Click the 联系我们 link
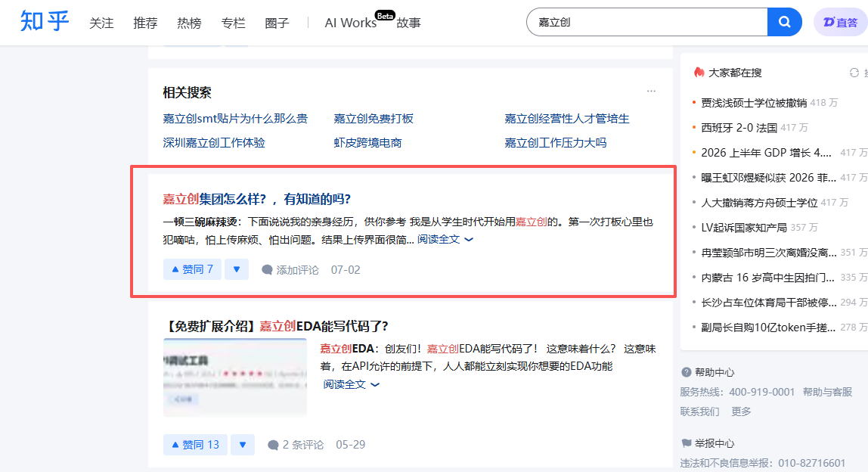Viewport: 868px width, 472px height. (x=699, y=411)
